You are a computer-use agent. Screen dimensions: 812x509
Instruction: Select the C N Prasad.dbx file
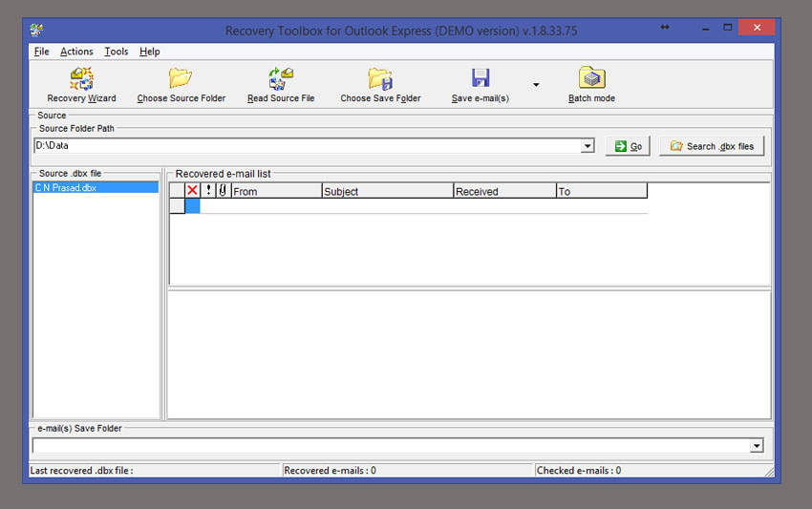point(96,187)
